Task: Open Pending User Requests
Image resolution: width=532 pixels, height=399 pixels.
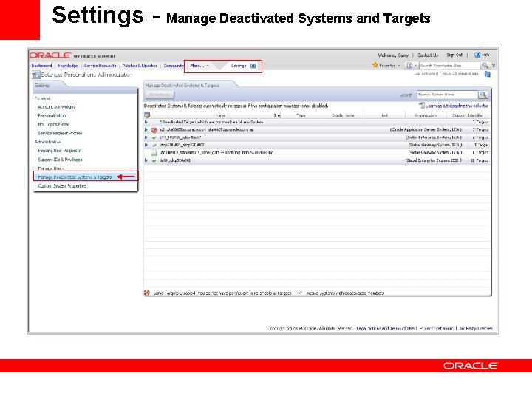Action: point(59,151)
